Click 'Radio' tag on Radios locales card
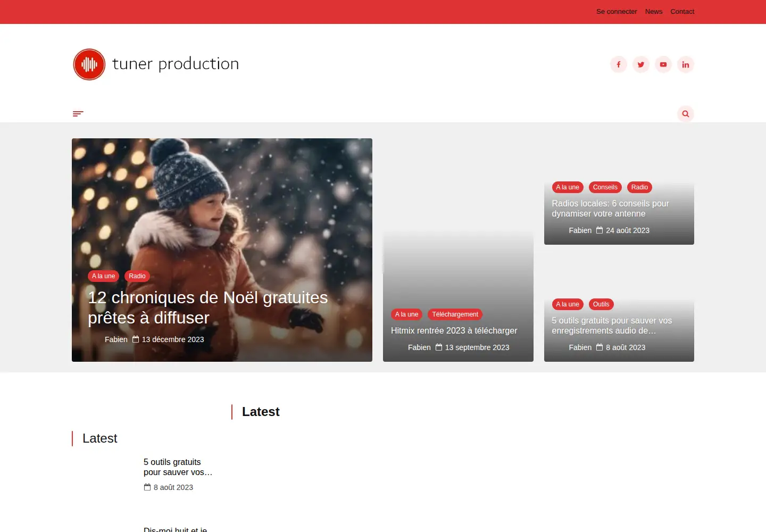Image resolution: width=766 pixels, height=532 pixels. click(x=639, y=187)
